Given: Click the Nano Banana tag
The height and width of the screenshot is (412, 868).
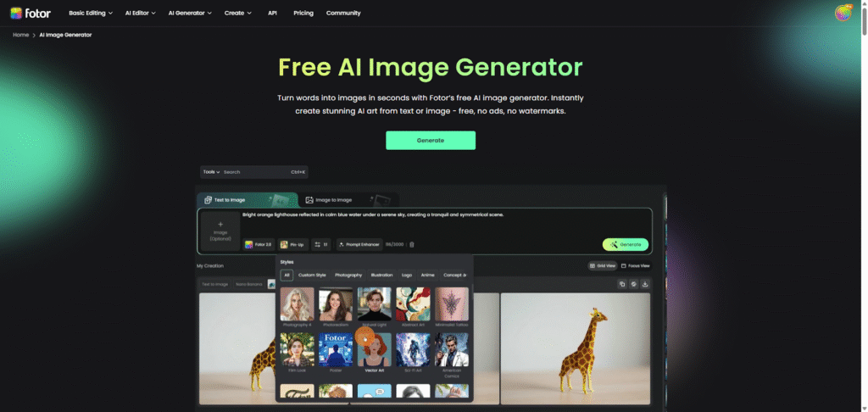Looking at the screenshot, I should click(x=249, y=284).
